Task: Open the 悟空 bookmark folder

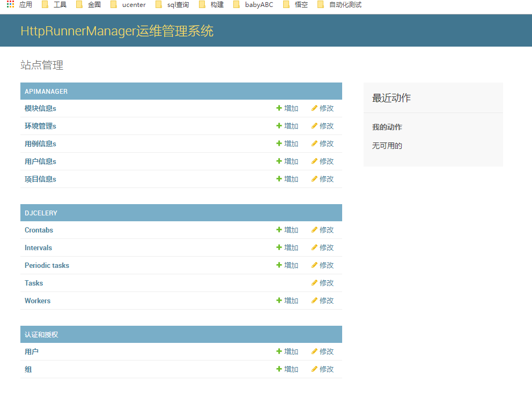Action: pos(295,5)
